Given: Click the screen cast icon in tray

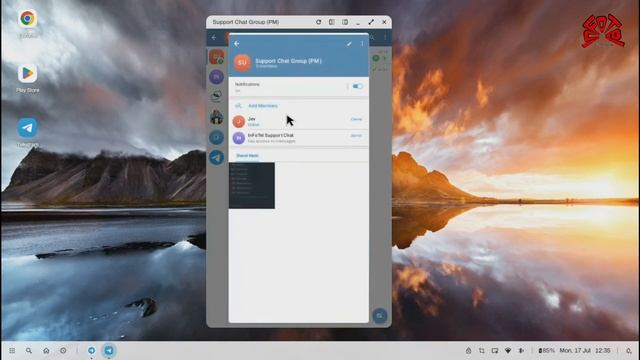Looking at the screenshot, I should [x=495, y=351].
